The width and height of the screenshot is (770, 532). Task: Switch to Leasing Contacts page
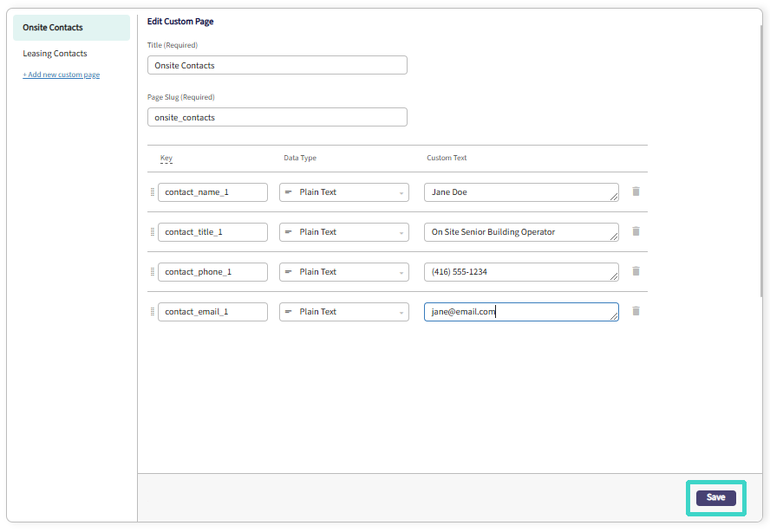coord(55,54)
